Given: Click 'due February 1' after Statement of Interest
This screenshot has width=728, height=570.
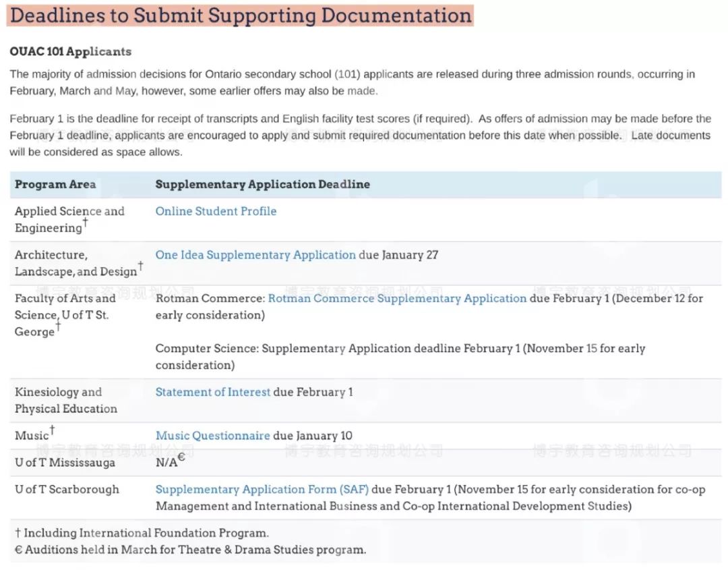Looking at the screenshot, I should pyautogui.click(x=313, y=392).
